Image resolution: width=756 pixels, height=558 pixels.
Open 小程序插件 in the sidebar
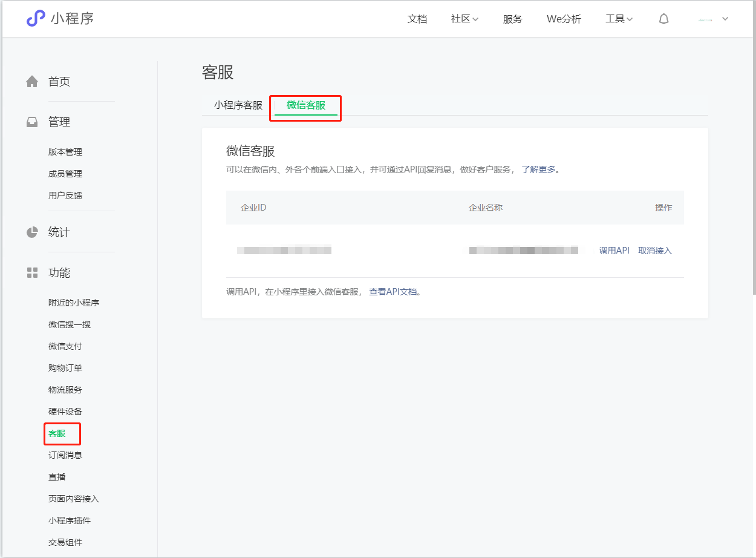[70, 520]
